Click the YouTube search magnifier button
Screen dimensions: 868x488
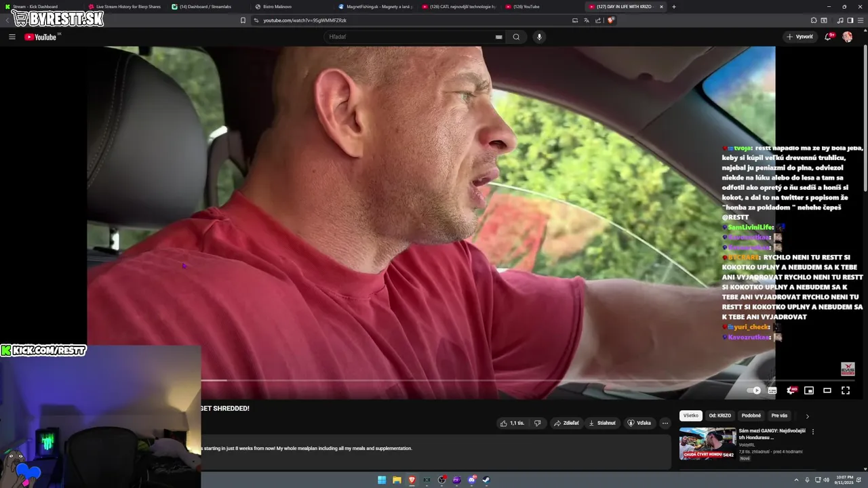tap(516, 37)
